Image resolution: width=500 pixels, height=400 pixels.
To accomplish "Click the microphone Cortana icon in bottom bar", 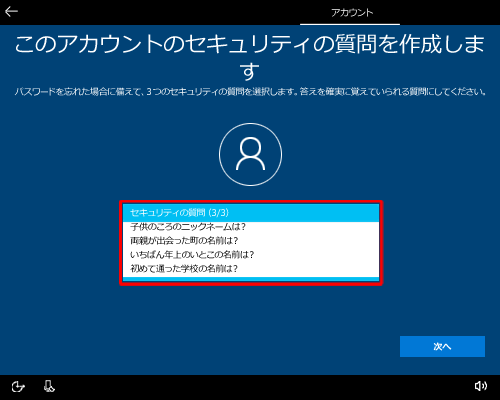I will pos(49,386).
